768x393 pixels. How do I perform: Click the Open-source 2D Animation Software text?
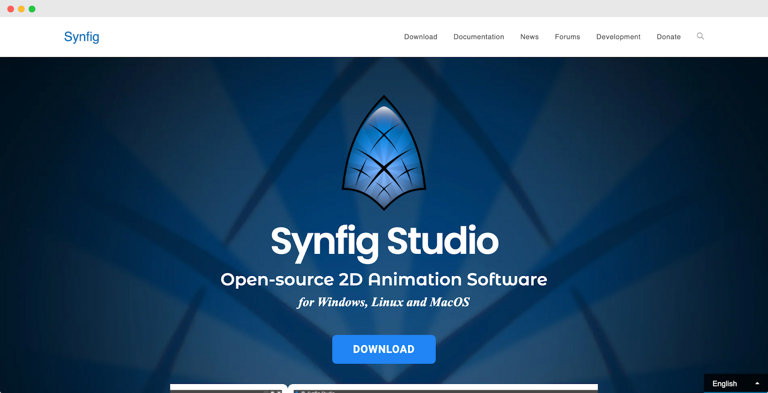click(384, 280)
